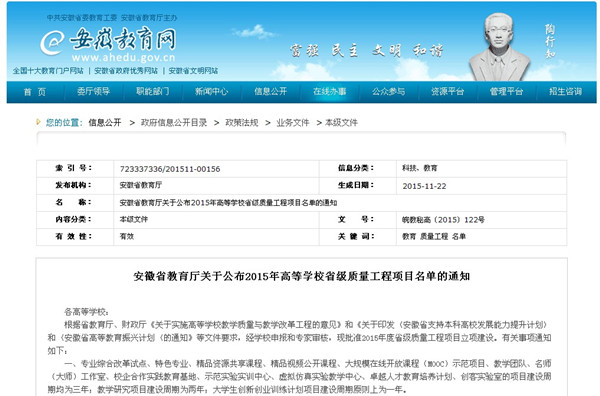600x396 pixels.
Task: Click the 本级文件 breadcrumb link
Action: (x=341, y=122)
